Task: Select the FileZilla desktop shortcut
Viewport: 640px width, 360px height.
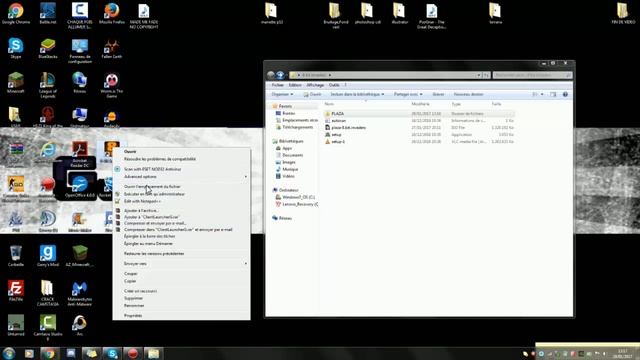Action: coord(16,291)
